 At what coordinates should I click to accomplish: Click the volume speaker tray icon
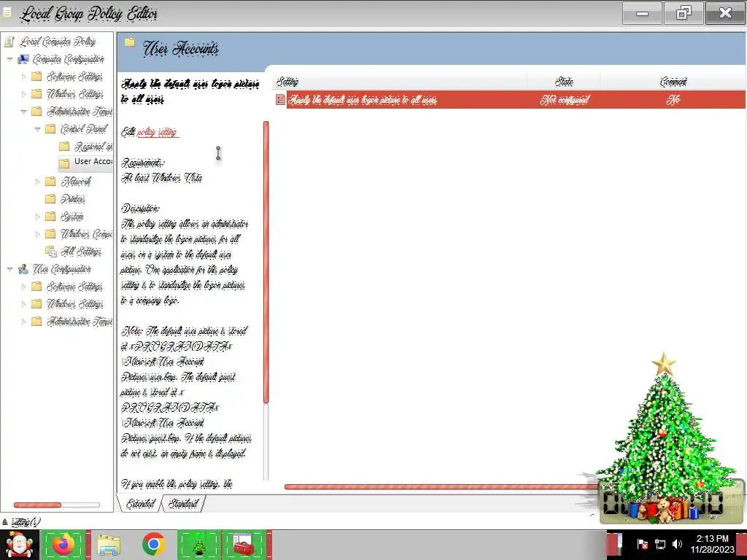coord(677,544)
